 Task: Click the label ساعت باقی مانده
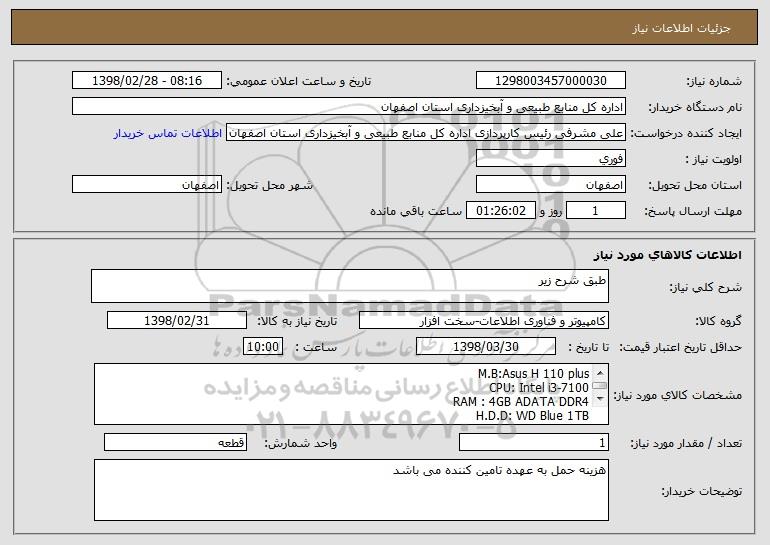tap(416, 211)
